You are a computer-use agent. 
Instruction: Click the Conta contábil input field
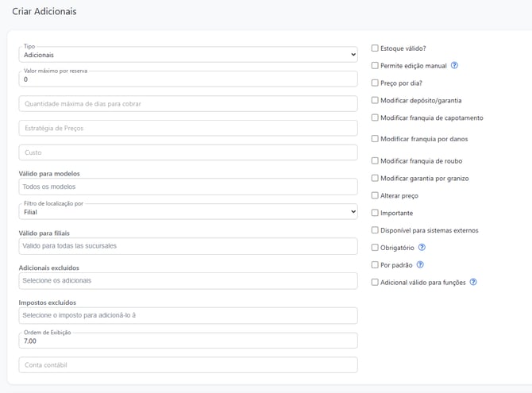(188, 364)
